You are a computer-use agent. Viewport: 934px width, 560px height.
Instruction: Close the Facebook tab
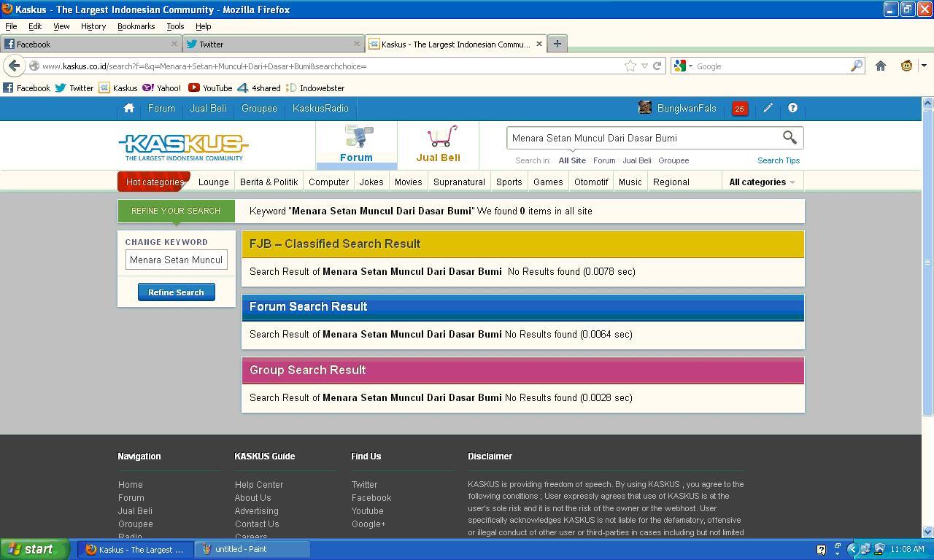point(174,44)
